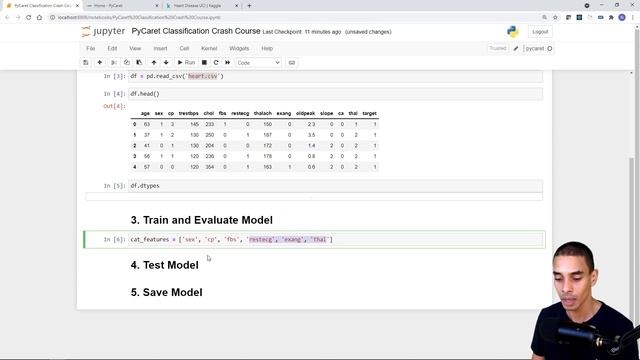
Task: Open the Help menu
Action: pyautogui.click(x=267, y=48)
